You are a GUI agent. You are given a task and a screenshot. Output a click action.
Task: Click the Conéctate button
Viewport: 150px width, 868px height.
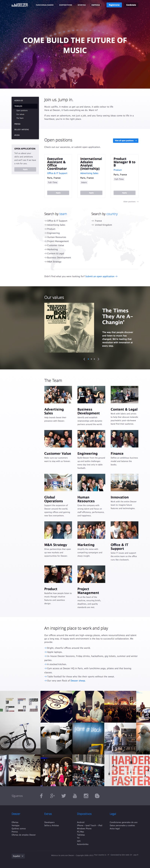[x=131, y=5]
